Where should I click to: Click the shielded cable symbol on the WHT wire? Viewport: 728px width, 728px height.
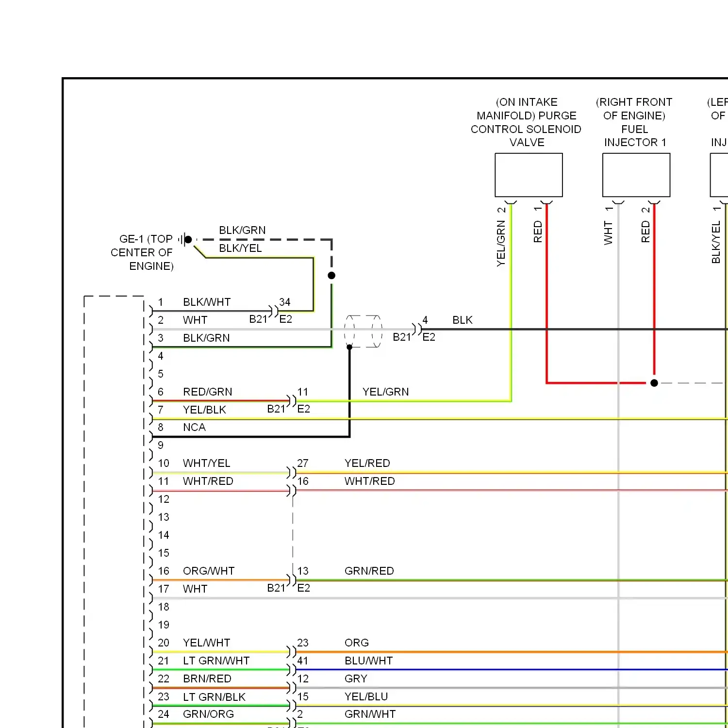[364, 331]
